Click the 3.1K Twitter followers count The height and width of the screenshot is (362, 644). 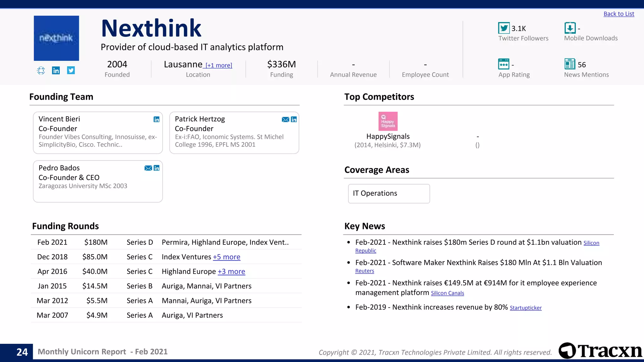coord(519,29)
